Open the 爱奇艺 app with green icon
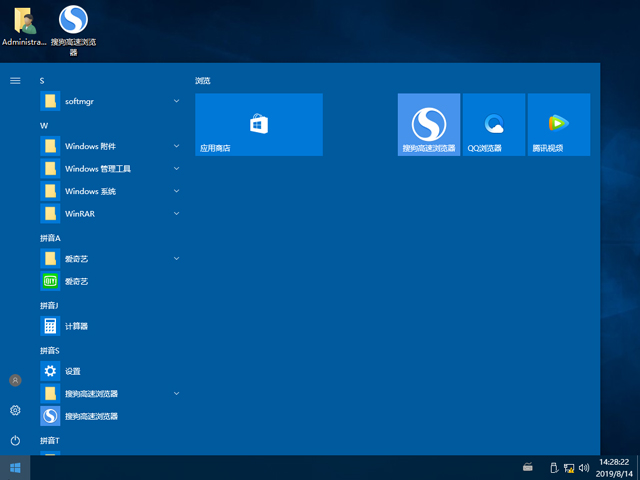The height and width of the screenshot is (480, 640). 110,281
